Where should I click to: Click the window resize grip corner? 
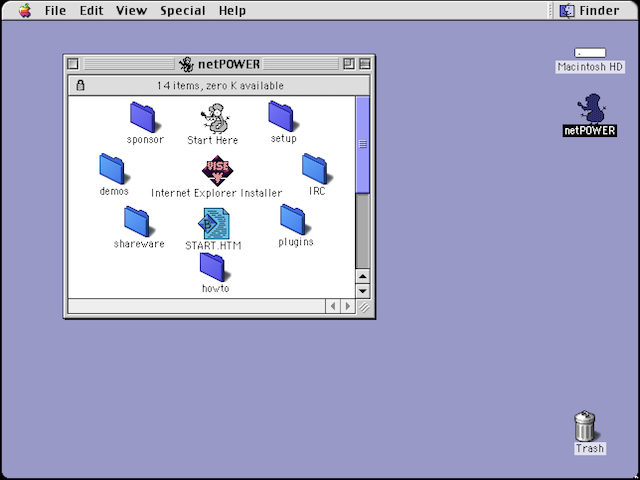[x=363, y=307]
